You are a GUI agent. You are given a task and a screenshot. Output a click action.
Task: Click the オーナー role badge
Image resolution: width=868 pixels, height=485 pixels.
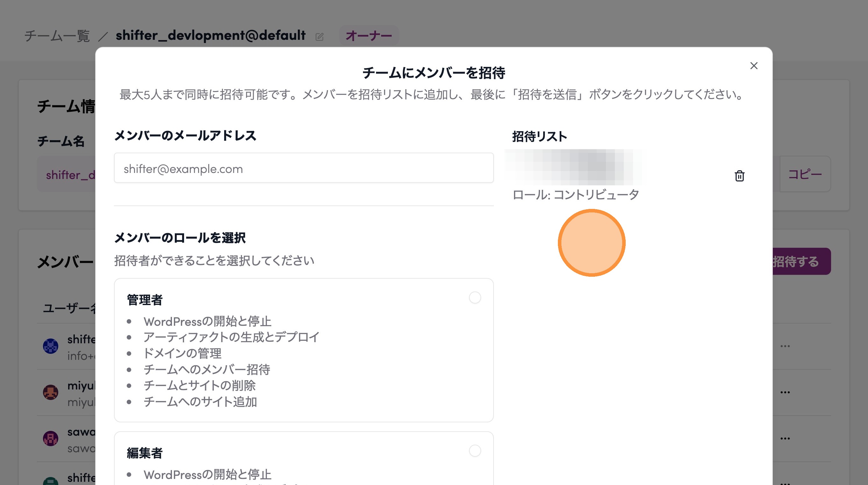(369, 35)
